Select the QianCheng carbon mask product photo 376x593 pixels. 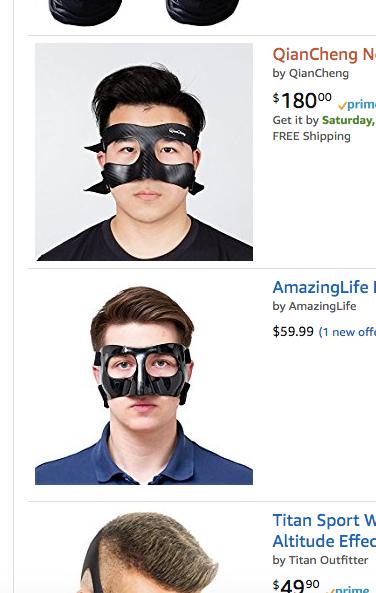[x=144, y=152]
